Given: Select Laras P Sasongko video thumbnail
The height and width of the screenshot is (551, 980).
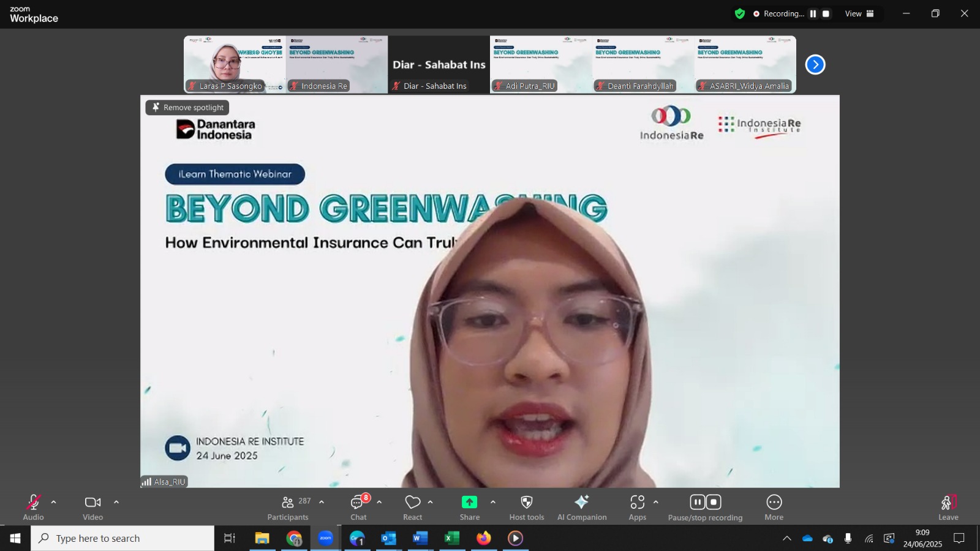Looking at the screenshot, I should tap(235, 64).
